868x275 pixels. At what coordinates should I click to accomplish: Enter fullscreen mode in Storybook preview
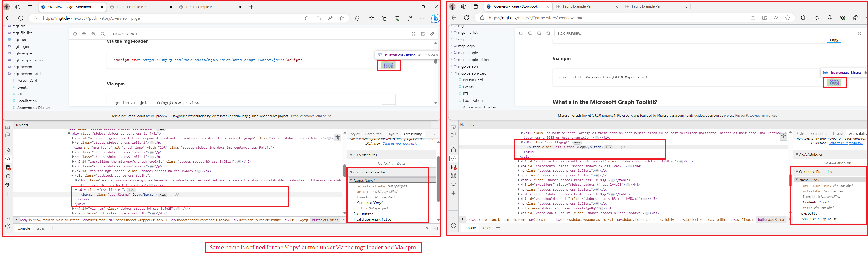[413, 34]
